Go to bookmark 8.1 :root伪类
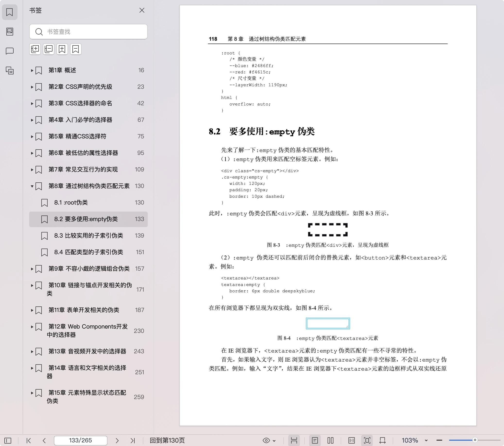Viewport: 504px width, 446px height. click(x=88, y=203)
